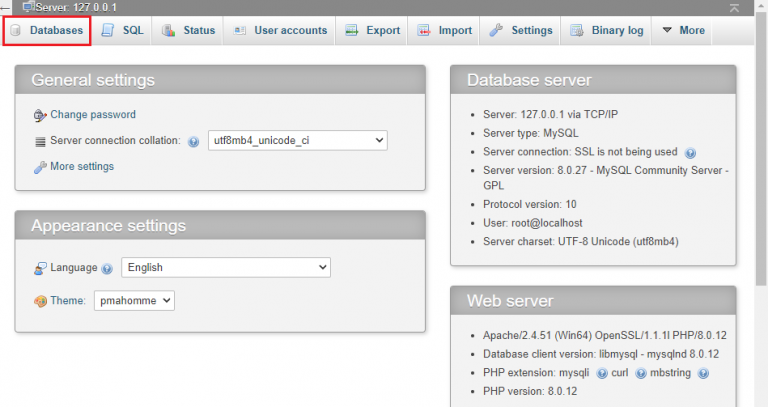Screen dimensions: 768x407
Task: Click the help icon next to Language
Action: pos(107,268)
